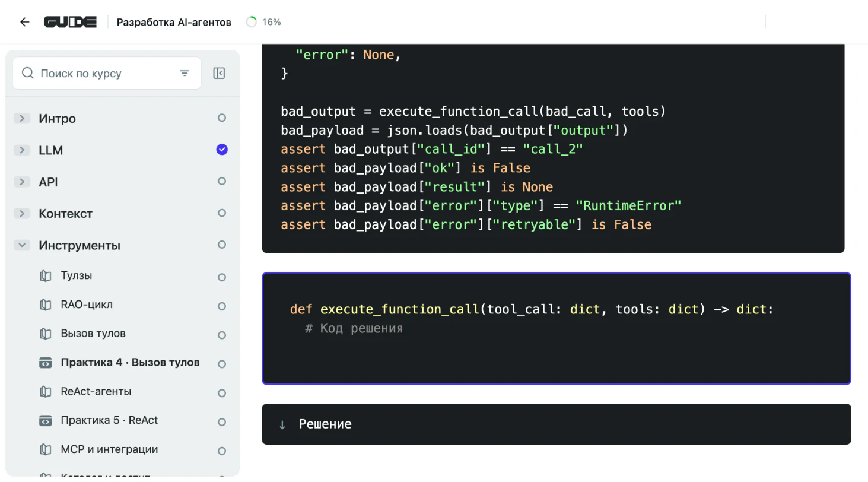Collapse the Инструменты section chevron
The image size is (868, 482).
[x=22, y=245]
